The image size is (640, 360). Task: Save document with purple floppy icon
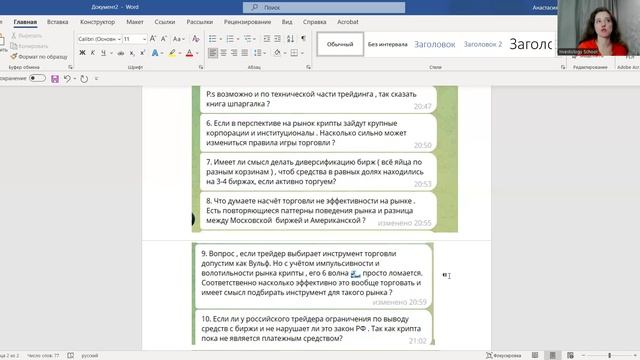coord(55,79)
